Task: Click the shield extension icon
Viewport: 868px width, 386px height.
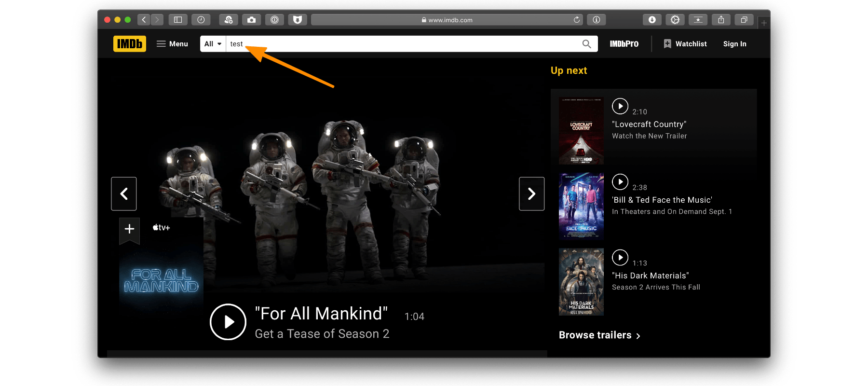Action: pyautogui.click(x=298, y=20)
